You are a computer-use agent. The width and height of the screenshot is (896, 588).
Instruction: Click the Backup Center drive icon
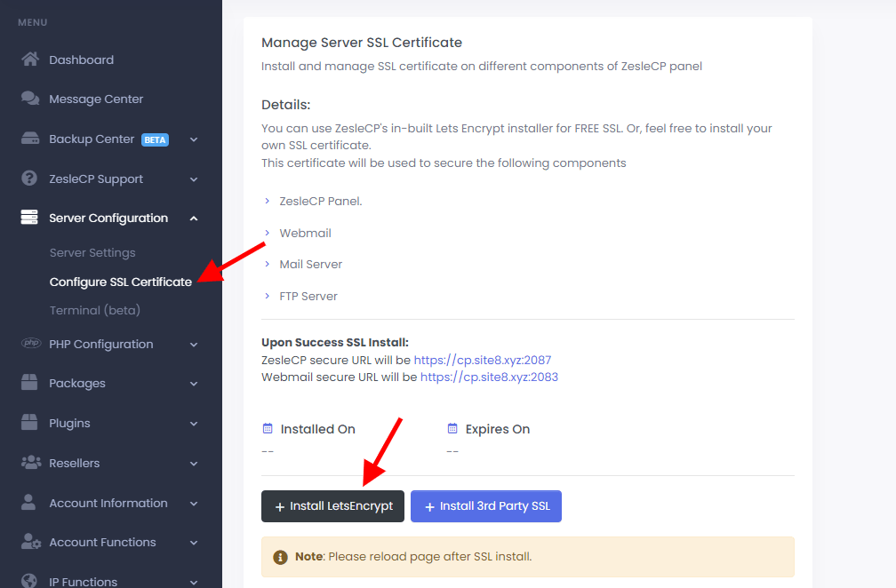30,139
